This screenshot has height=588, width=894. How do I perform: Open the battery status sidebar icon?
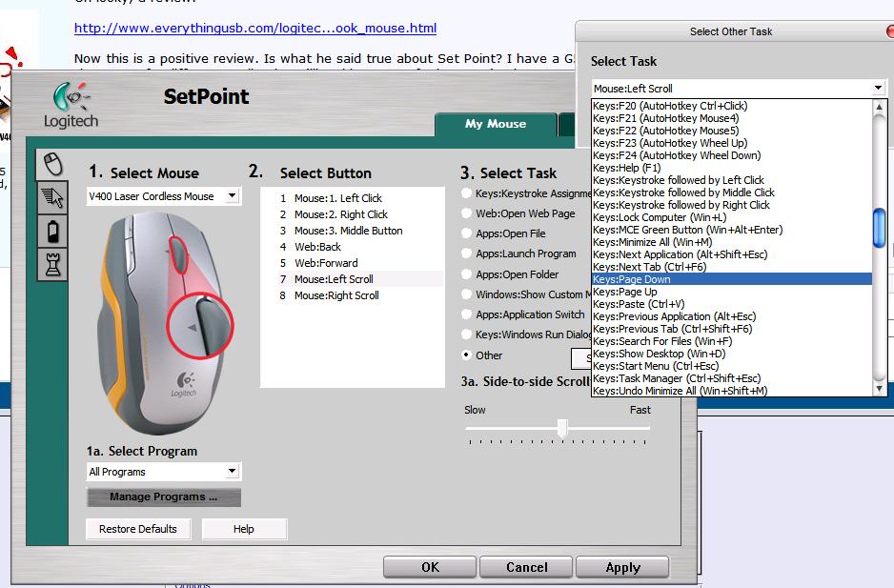tap(52, 232)
